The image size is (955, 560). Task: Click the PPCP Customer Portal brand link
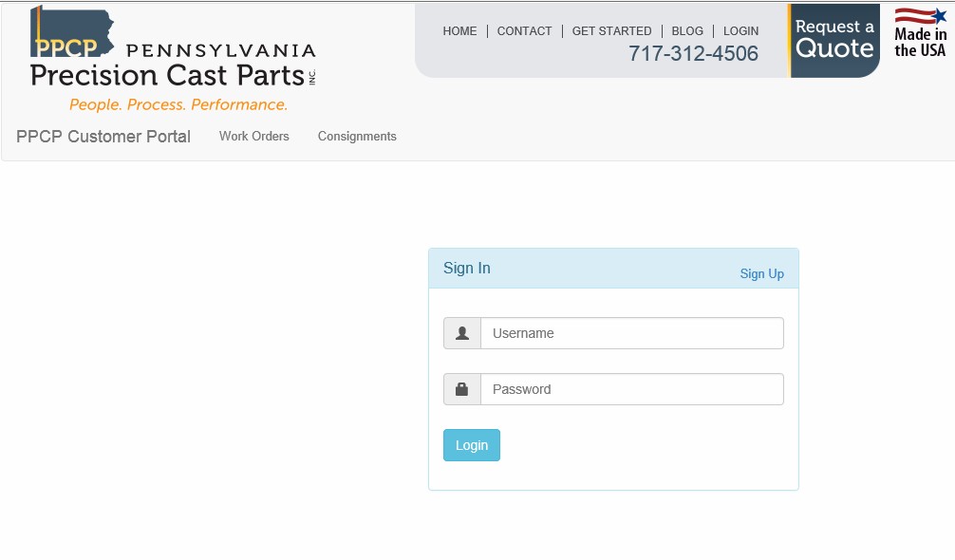click(x=103, y=137)
